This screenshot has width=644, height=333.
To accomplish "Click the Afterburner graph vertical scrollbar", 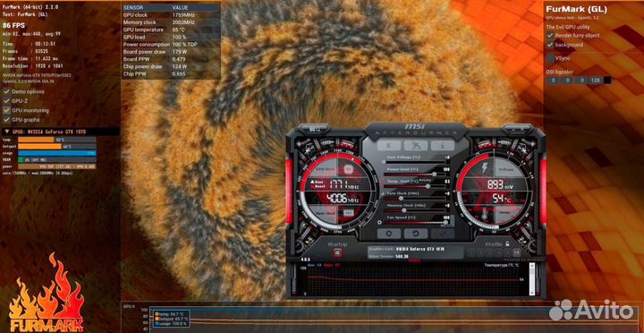I will (532, 278).
